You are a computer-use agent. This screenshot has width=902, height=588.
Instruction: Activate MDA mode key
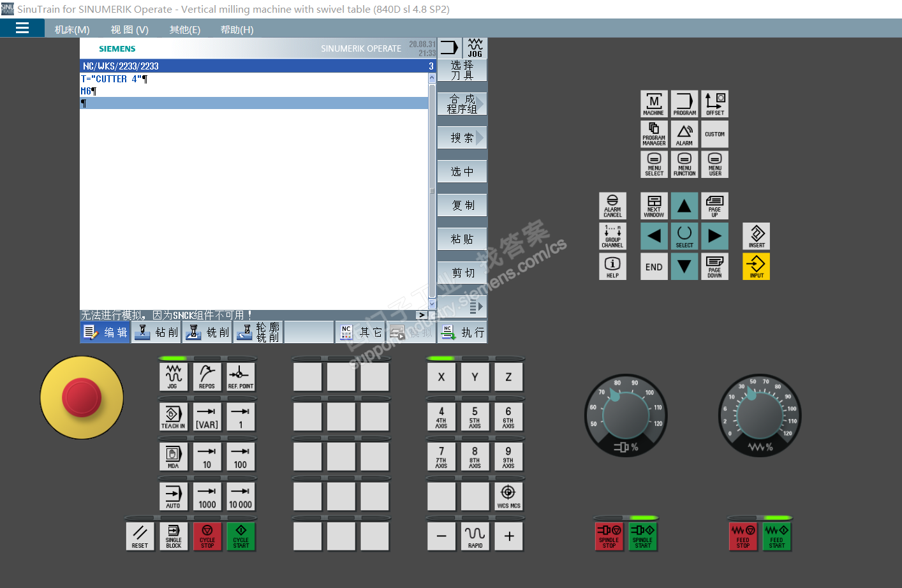click(x=173, y=457)
